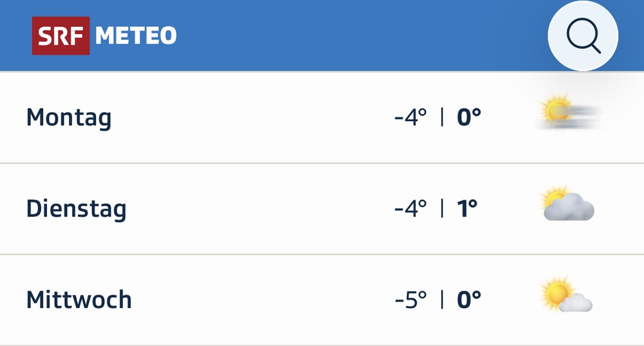The width and height of the screenshot is (644, 346).
Task: Open the search magnifier button
Action: pos(583,36)
